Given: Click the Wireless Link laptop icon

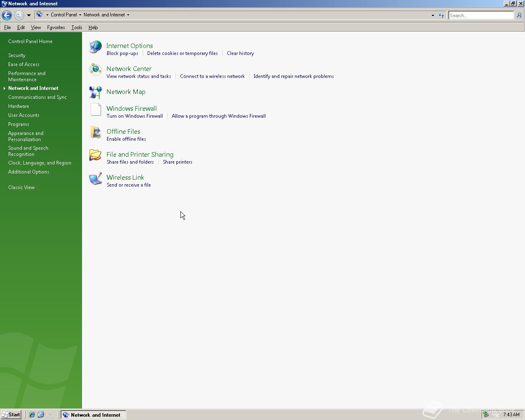Looking at the screenshot, I should tap(96, 178).
